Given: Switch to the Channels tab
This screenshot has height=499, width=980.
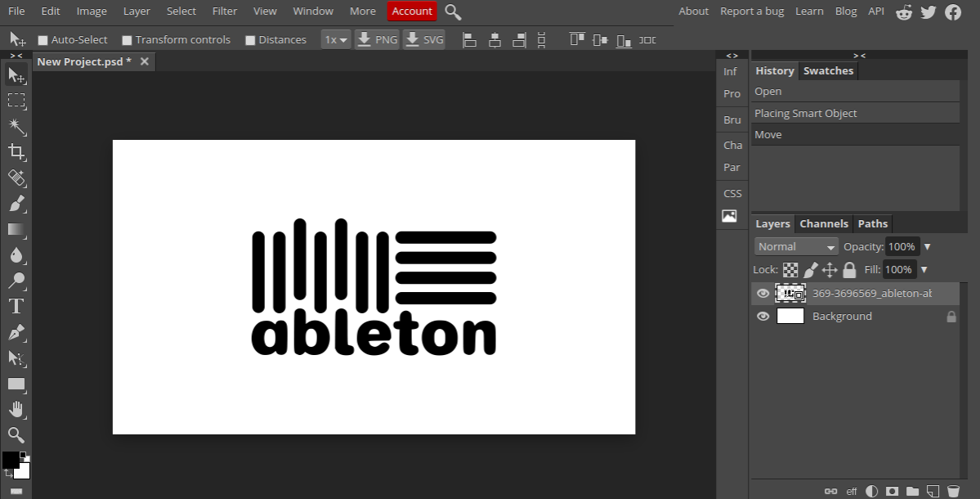Looking at the screenshot, I should [x=824, y=224].
